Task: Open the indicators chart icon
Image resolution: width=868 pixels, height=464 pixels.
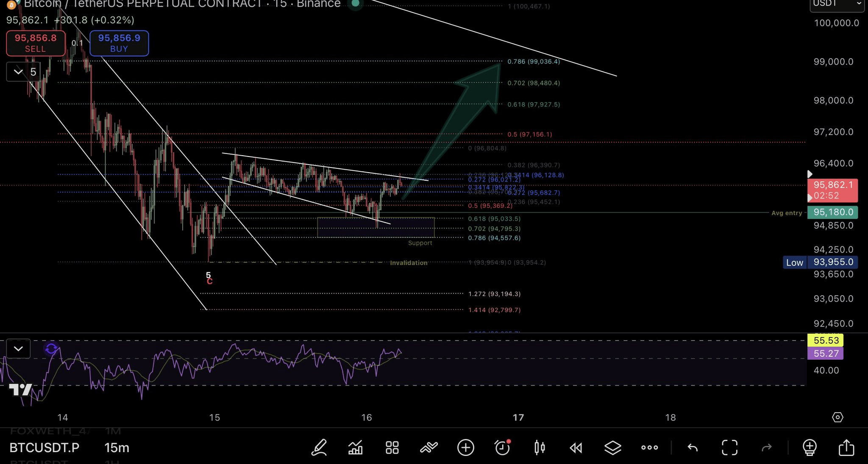Action: (355, 447)
